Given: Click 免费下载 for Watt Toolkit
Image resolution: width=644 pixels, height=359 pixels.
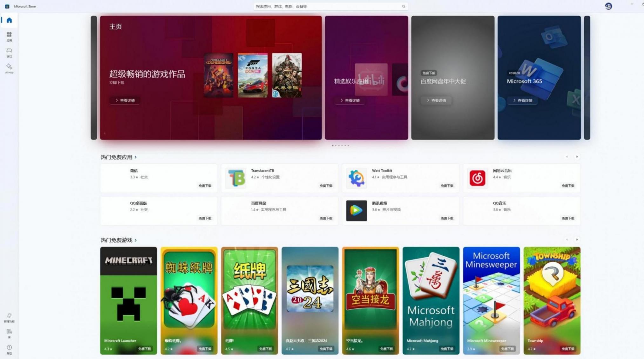Looking at the screenshot, I should pyautogui.click(x=447, y=186).
